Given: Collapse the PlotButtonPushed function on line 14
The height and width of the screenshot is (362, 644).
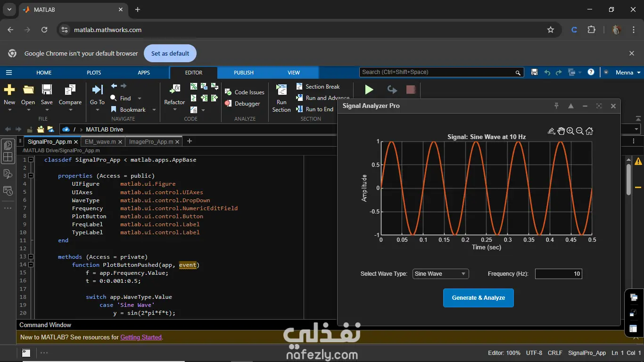Looking at the screenshot, I should 31,265.
